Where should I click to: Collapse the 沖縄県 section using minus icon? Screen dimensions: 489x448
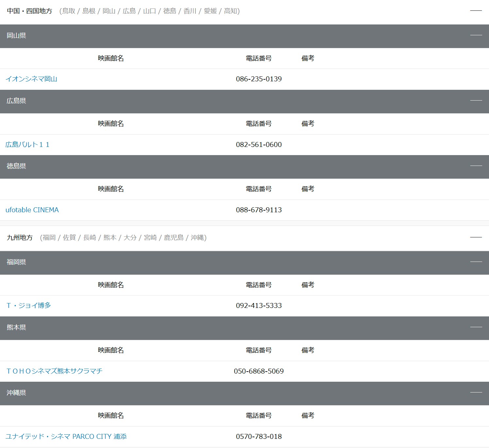[476, 392]
